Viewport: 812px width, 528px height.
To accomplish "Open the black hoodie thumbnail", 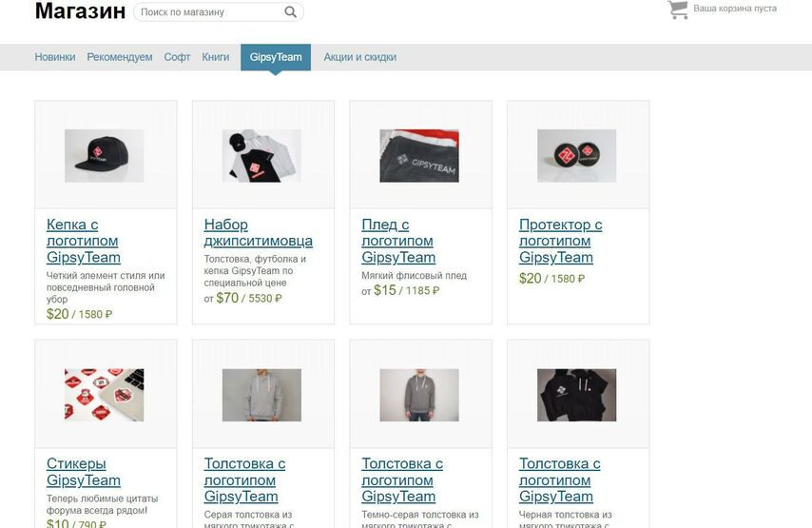I will (576, 395).
